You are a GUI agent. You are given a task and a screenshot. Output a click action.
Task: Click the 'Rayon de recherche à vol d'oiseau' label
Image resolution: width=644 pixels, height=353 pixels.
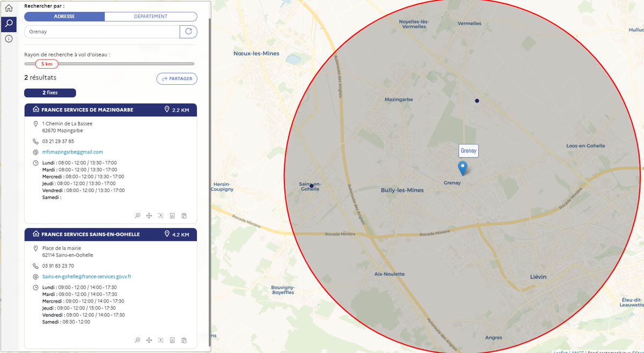coord(67,54)
